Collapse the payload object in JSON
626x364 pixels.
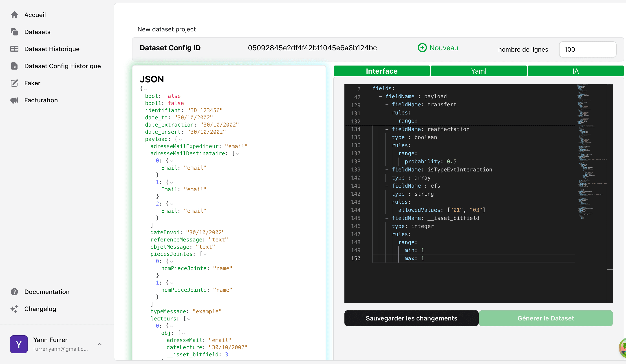click(x=180, y=140)
